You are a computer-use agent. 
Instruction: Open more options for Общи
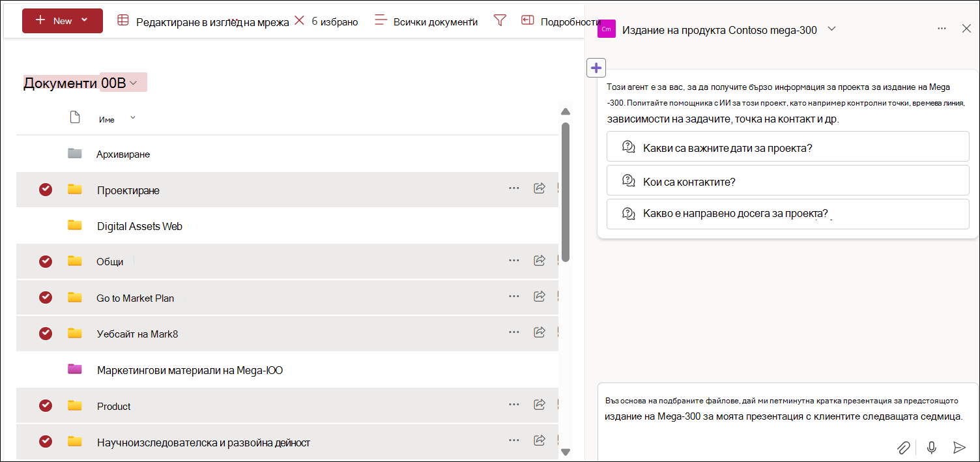pos(514,261)
